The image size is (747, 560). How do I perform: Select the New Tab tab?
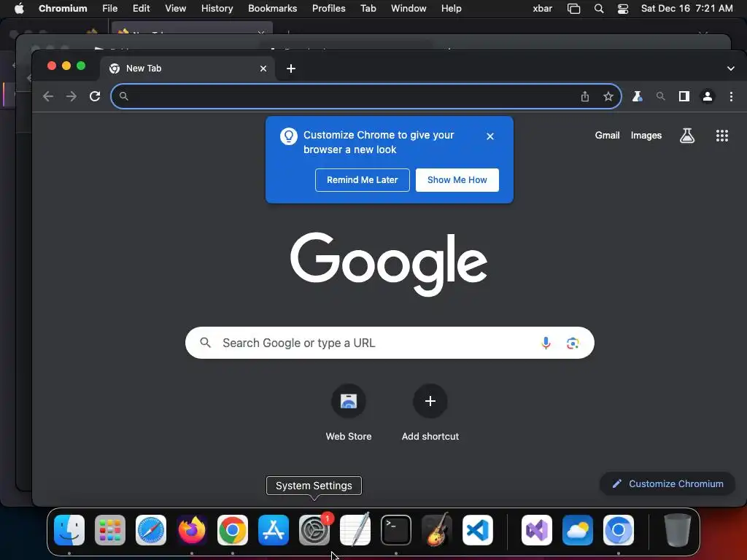click(187, 69)
